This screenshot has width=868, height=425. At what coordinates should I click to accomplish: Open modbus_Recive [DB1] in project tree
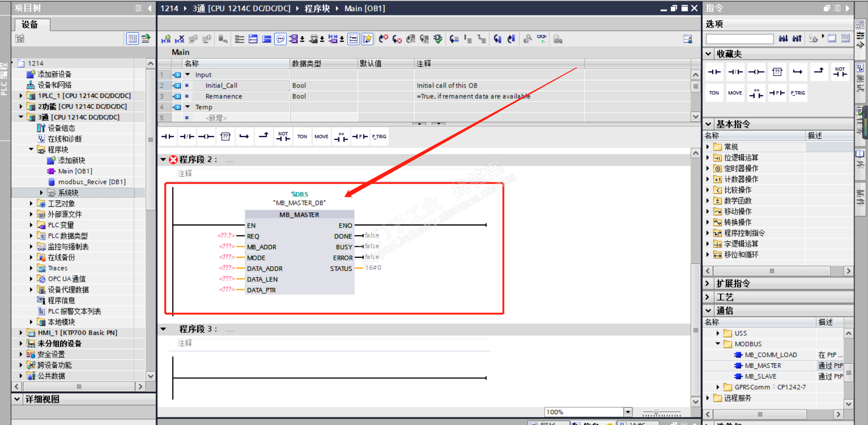pos(92,182)
